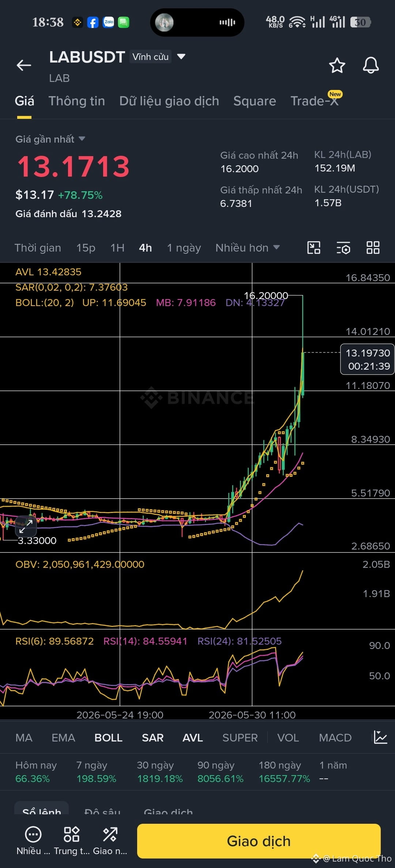This screenshot has width=395, height=868.
Task: Tap Zalo notification icon in status bar
Action: point(108,22)
